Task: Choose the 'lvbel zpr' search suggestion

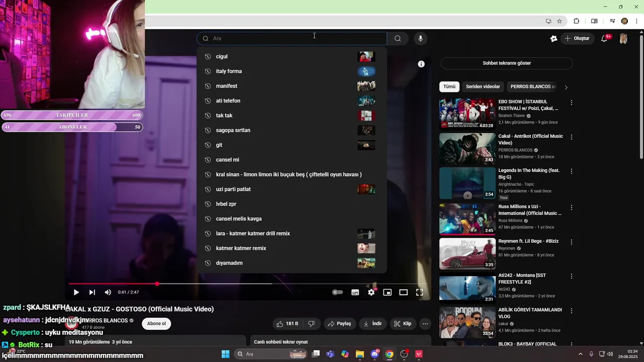Action: tap(291, 204)
